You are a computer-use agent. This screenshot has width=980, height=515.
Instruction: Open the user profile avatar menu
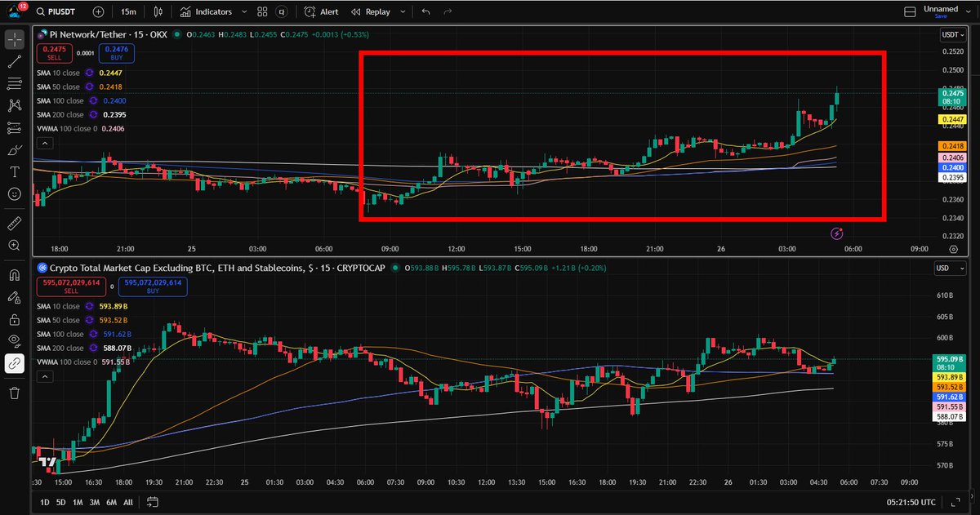[13, 11]
